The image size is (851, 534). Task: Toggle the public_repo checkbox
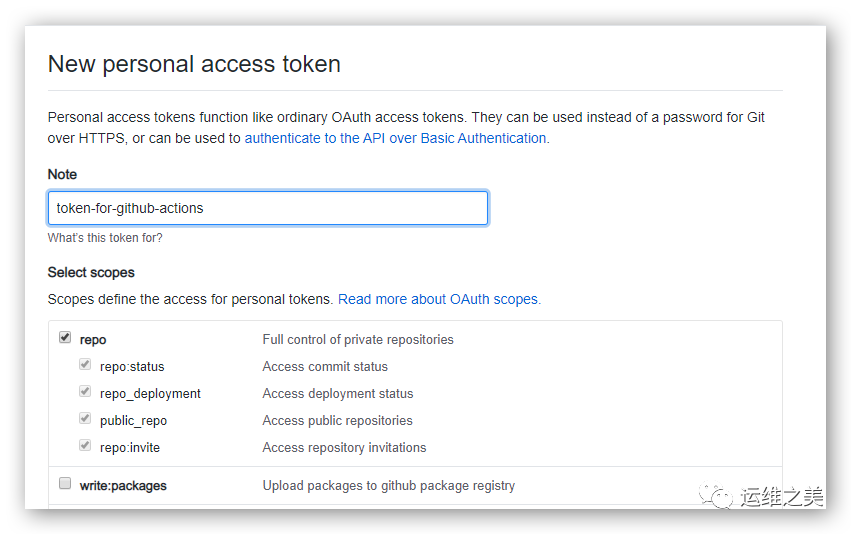[x=85, y=418]
